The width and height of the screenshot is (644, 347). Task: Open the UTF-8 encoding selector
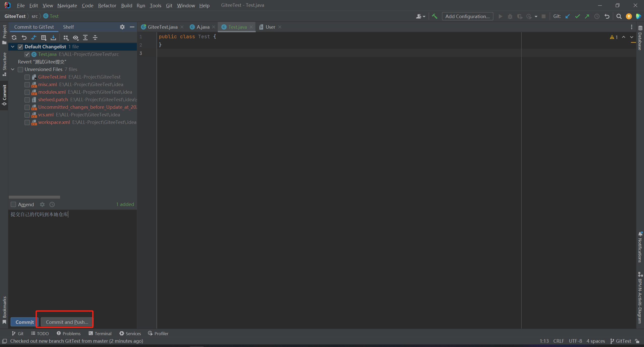[x=575, y=341]
